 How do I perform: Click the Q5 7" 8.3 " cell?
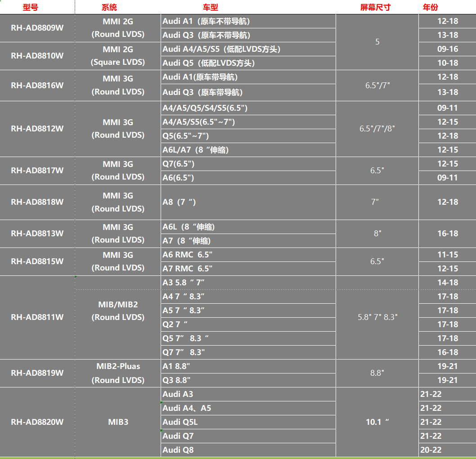tap(248, 339)
